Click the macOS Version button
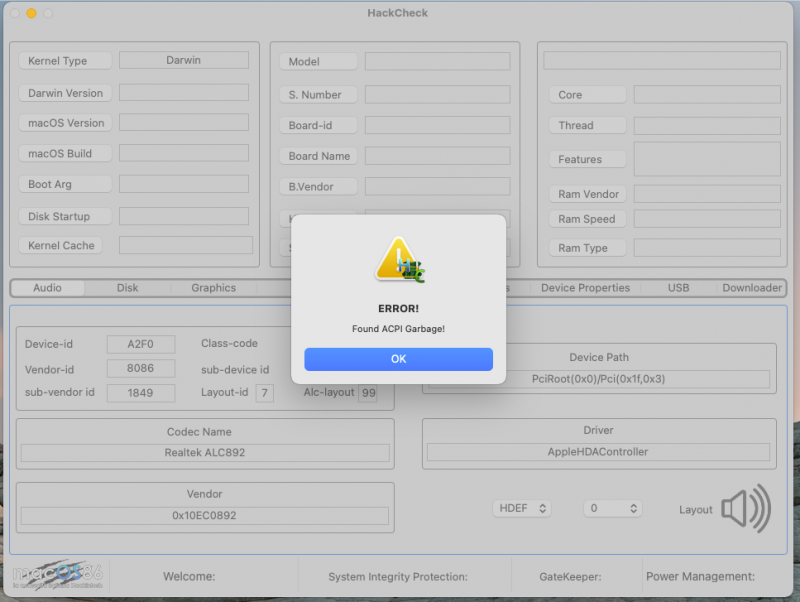 point(65,123)
